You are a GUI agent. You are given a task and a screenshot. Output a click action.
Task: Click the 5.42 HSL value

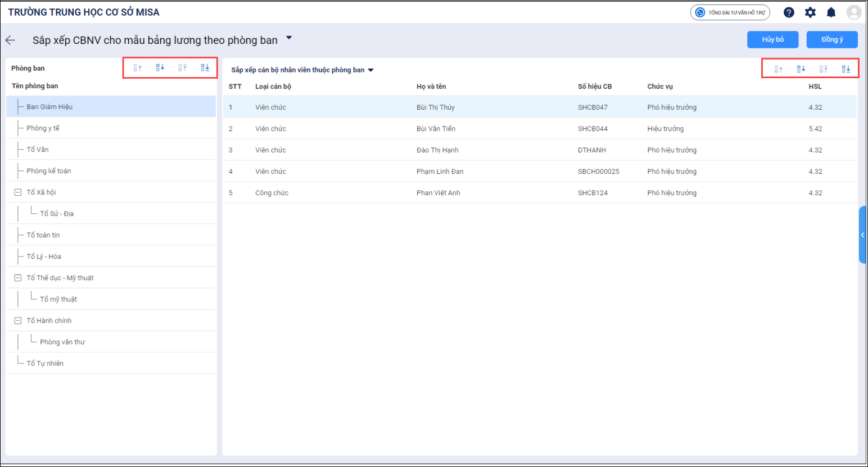point(815,129)
